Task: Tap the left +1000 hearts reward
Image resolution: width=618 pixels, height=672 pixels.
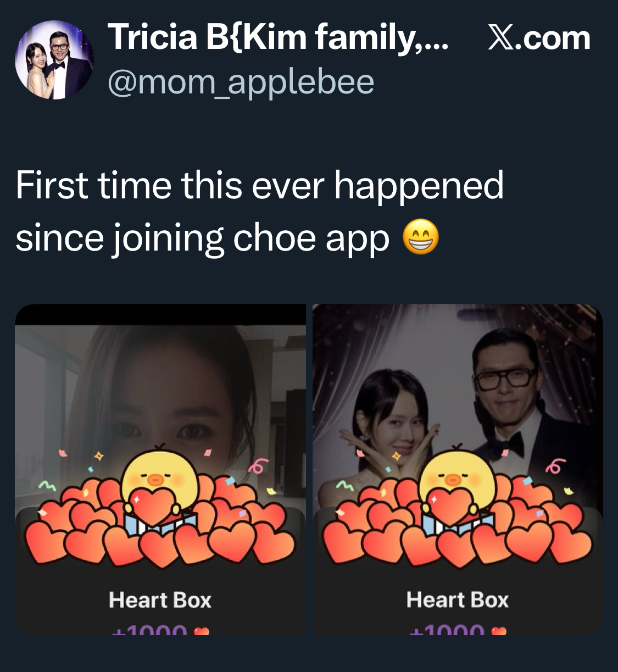Action: coord(160,630)
